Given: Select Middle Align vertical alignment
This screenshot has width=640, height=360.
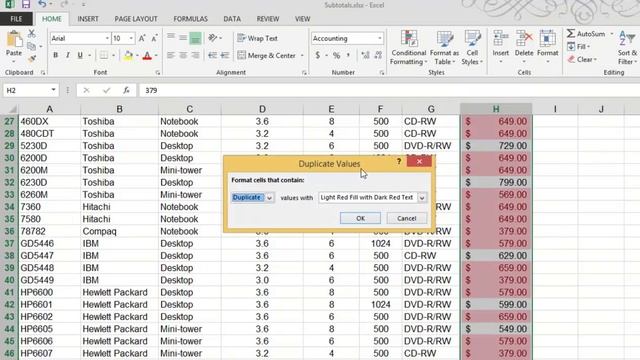Looking at the screenshot, I should pyautogui.click(x=183, y=38).
